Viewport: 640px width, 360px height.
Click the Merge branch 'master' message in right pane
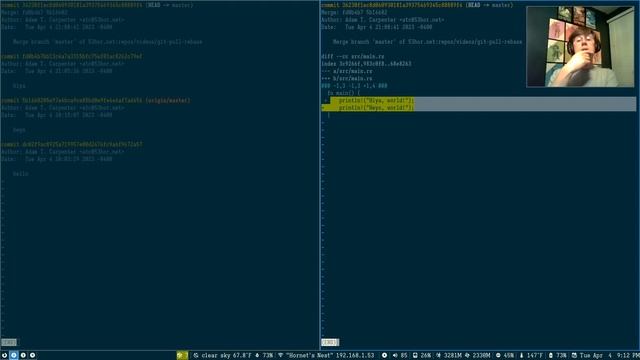pos(427,42)
